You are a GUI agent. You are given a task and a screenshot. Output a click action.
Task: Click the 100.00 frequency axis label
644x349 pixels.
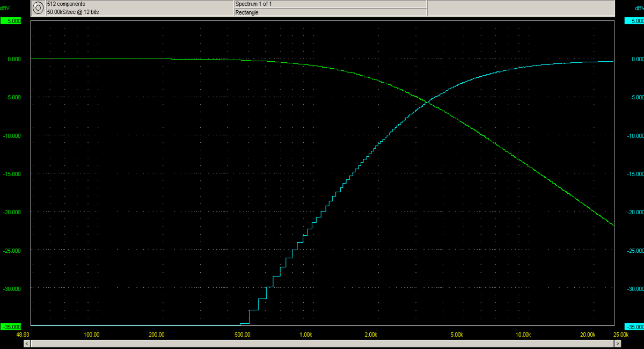pyautogui.click(x=92, y=334)
